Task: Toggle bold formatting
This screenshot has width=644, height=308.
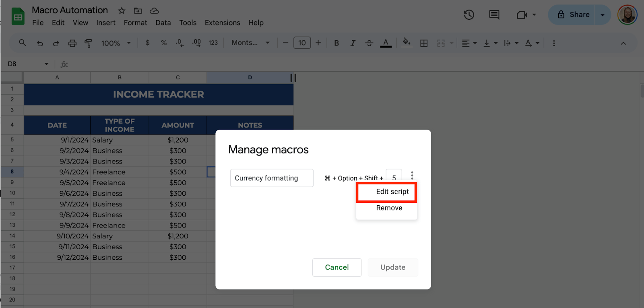Action: pos(336,43)
